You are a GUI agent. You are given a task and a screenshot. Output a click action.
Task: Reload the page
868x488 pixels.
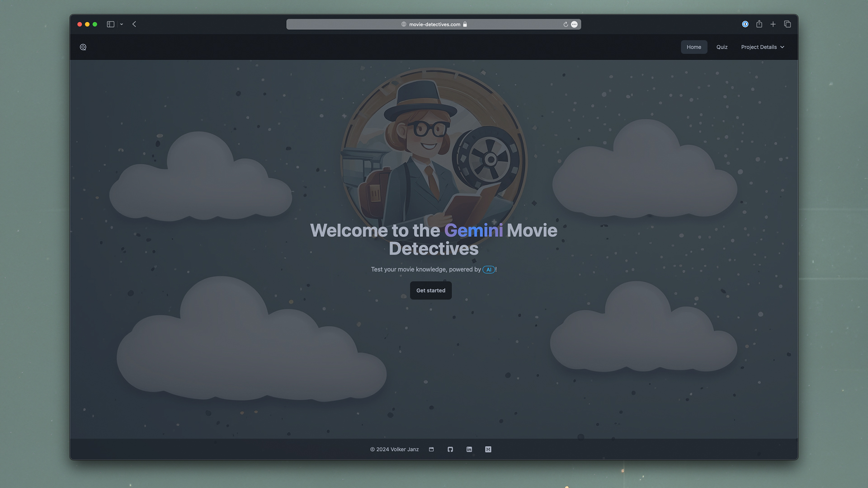click(x=566, y=24)
